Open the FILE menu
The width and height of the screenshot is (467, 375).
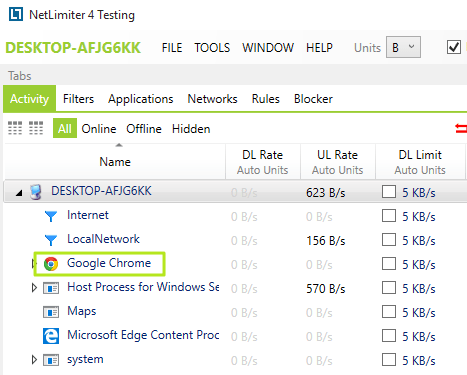pyautogui.click(x=172, y=48)
